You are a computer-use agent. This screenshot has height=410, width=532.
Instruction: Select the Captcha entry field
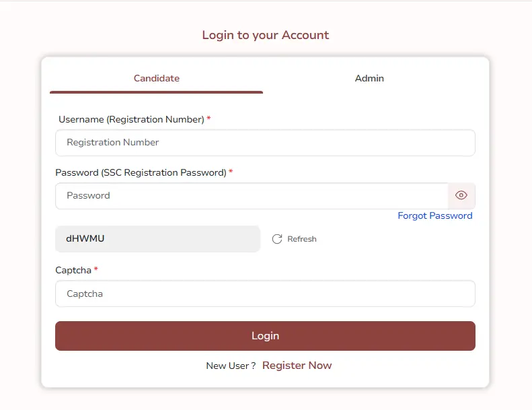(265, 294)
